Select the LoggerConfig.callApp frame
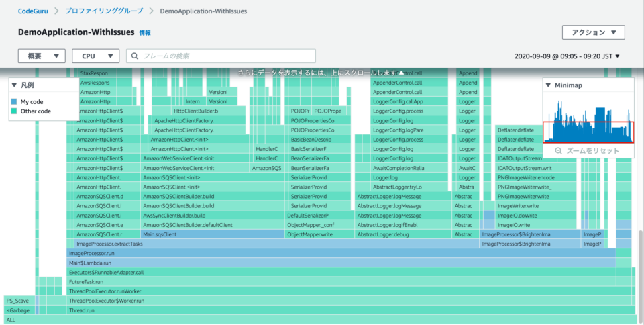 (409, 102)
